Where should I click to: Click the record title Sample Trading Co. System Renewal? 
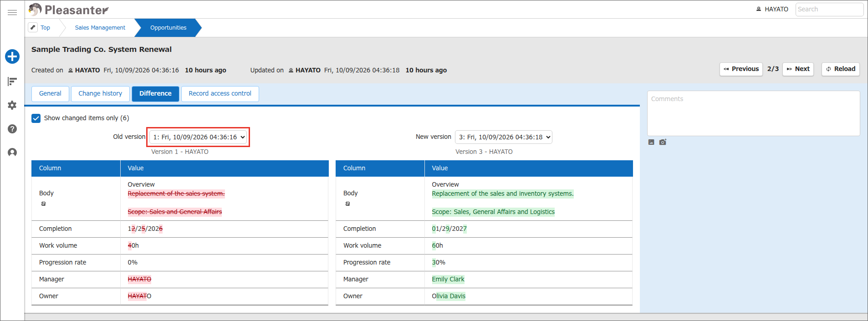click(x=102, y=50)
